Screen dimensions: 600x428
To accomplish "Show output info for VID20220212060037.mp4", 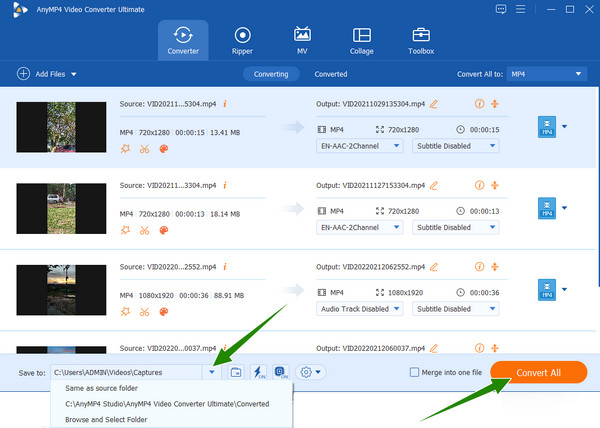I will click(479, 348).
